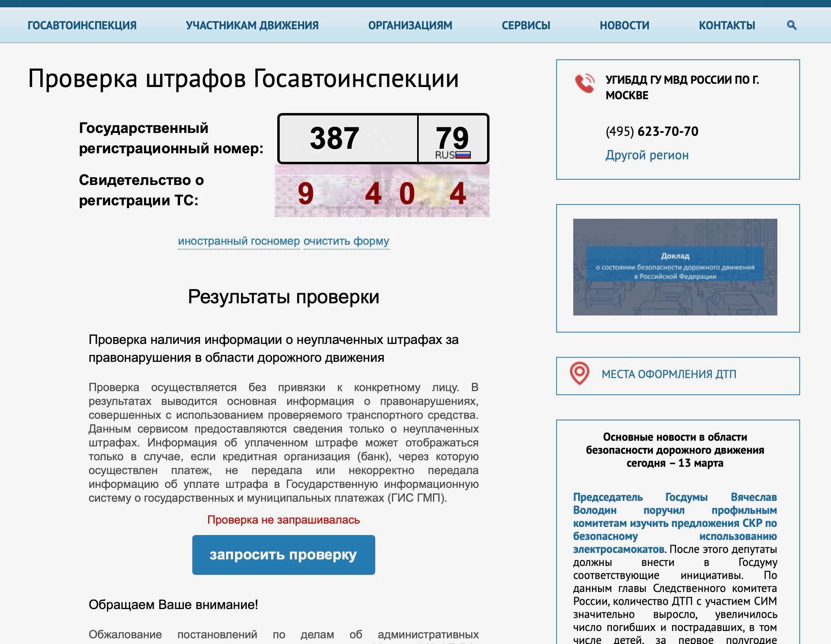The image size is (831, 644).
Task: Click the red phone handset icon
Action: click(585, 83)
